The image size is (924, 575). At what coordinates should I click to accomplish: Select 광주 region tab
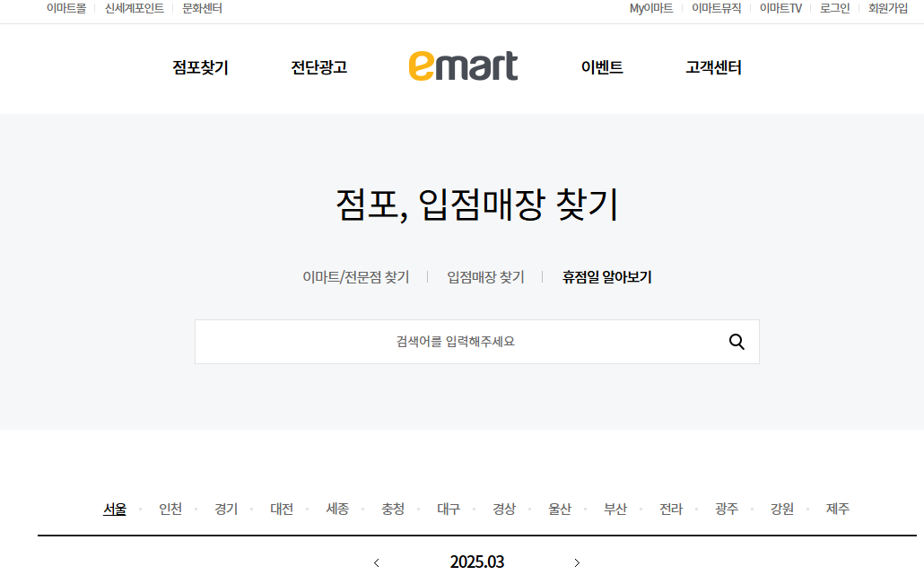click(727, 509)
